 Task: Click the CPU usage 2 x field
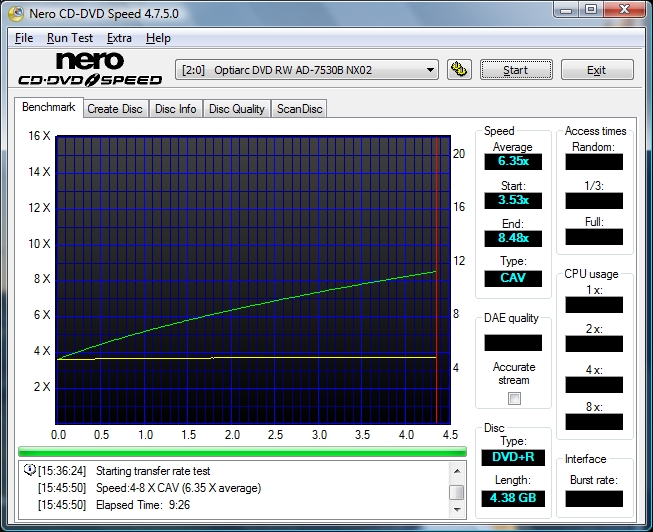point(594,344)
